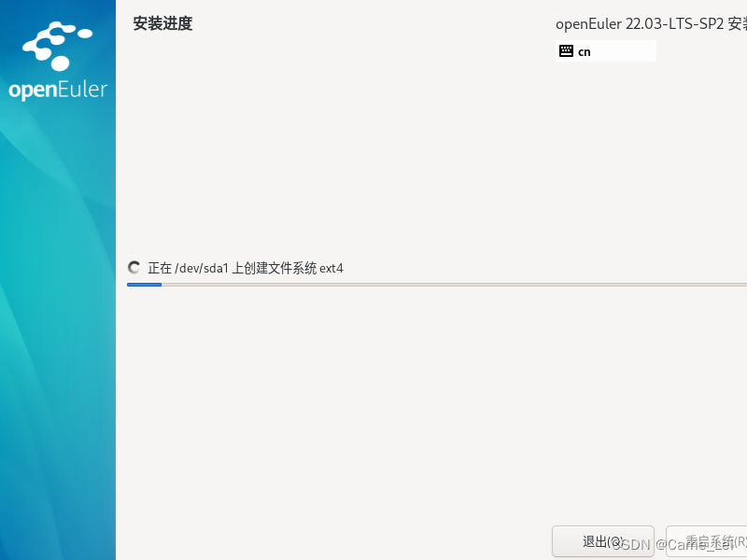Open the layout selector beside the keyboard icon
The width and height of the screenshot is (747, 560).
pyautogui.click(x=607, y=50)
